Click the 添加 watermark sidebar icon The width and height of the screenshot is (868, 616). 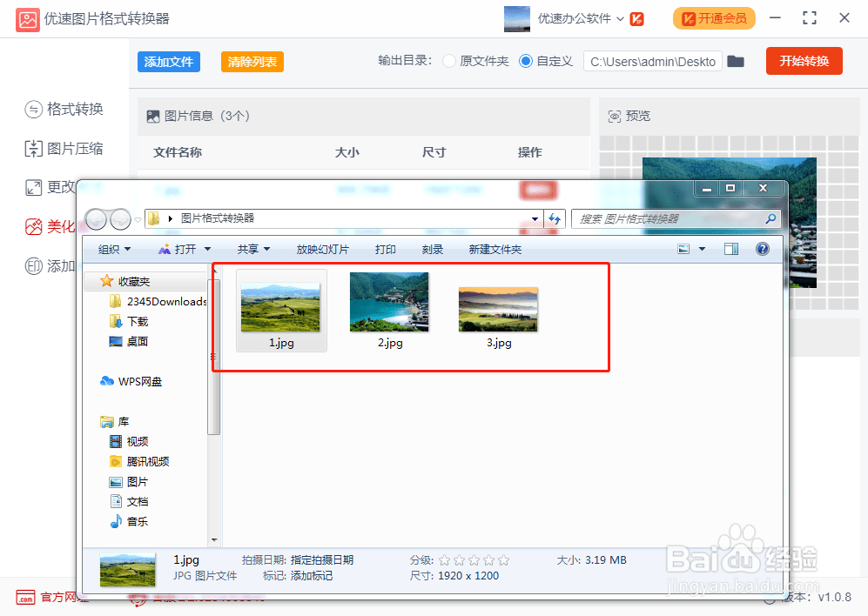tap(33, 265)
